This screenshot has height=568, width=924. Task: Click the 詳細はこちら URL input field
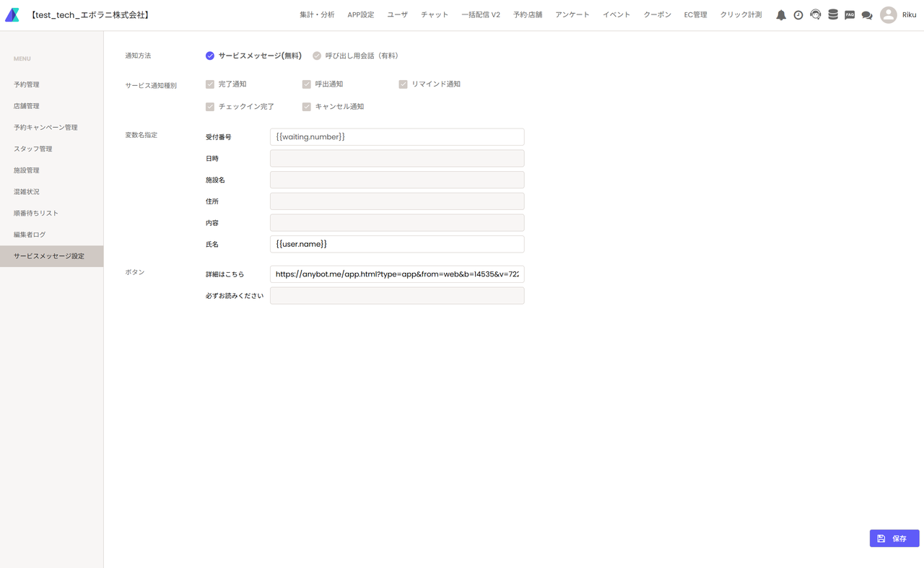coord(397,274)
